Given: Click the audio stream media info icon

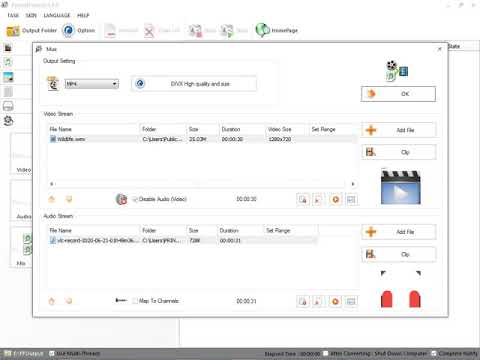Looking at the screenshot, I should point(351,301).
